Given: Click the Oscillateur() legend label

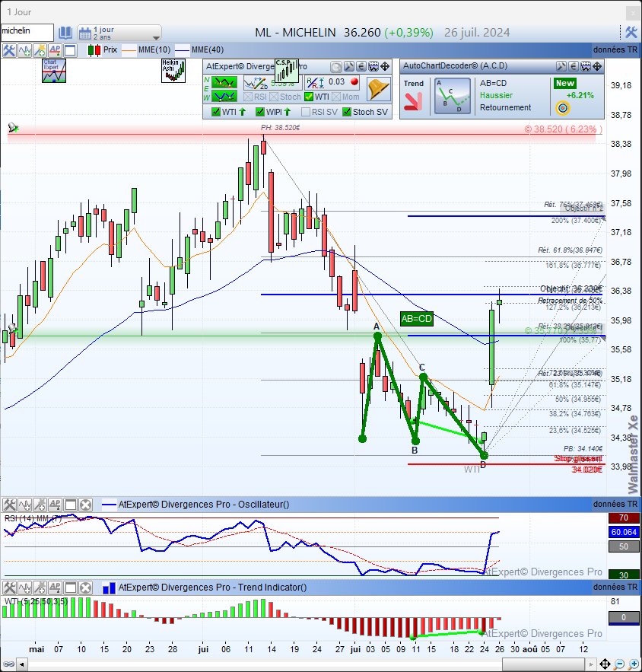Looking at the screenshot, I should pos(203,505).
